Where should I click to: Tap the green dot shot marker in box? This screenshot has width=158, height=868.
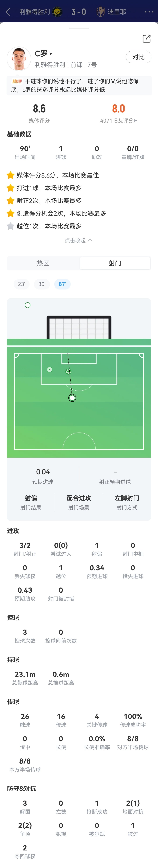pyautogui.click(x=50, y=370)
